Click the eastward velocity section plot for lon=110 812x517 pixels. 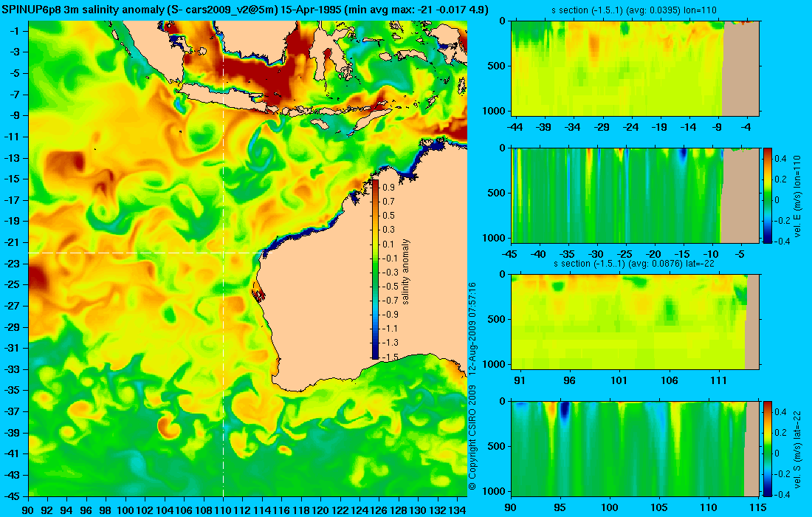click(x=635, y=196)
